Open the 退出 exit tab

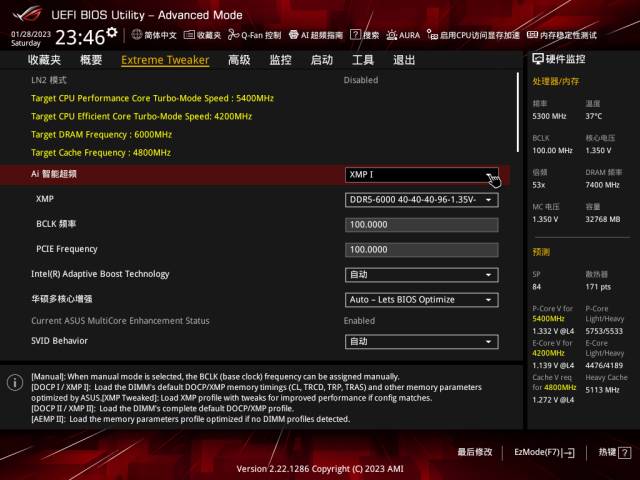pyautogui.click(x=404, y=60)
